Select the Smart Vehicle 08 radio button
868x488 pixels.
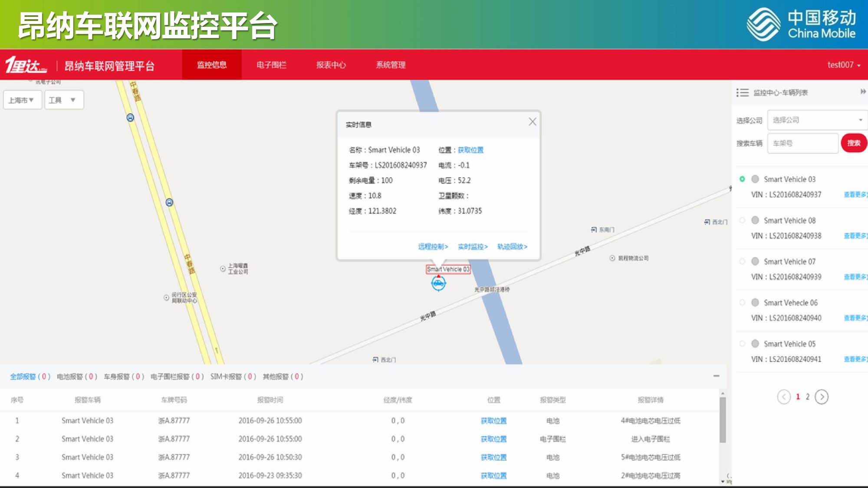(x=742, y=220)
